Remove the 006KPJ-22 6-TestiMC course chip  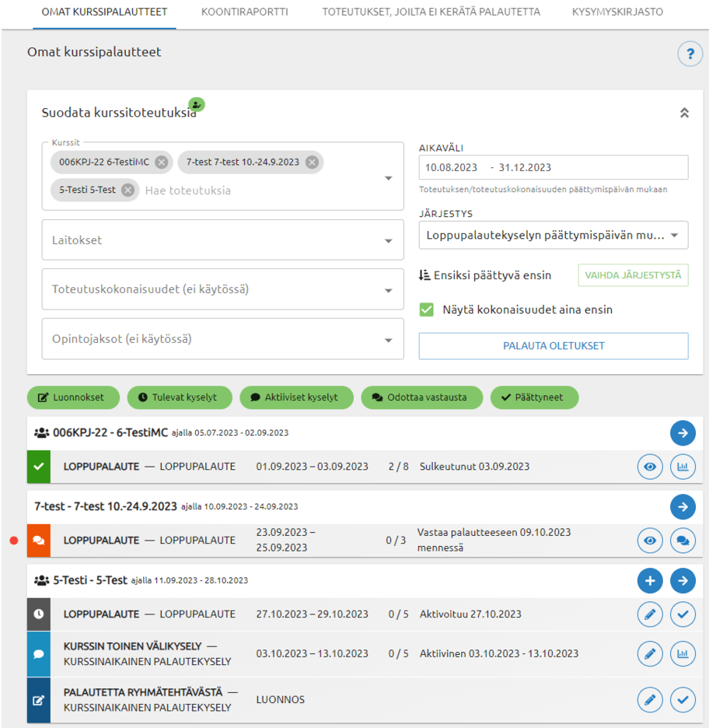(x=161, y=163)
